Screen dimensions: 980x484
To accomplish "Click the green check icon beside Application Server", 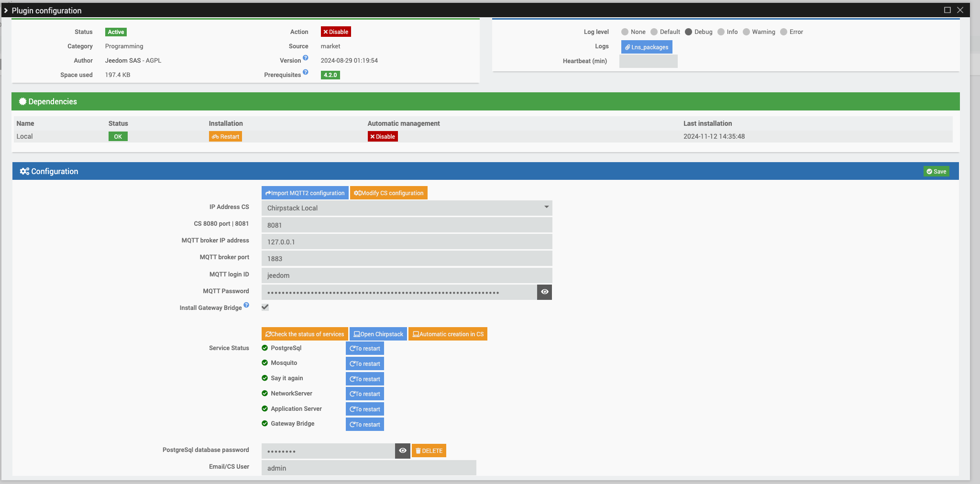I will pos(264,408).
